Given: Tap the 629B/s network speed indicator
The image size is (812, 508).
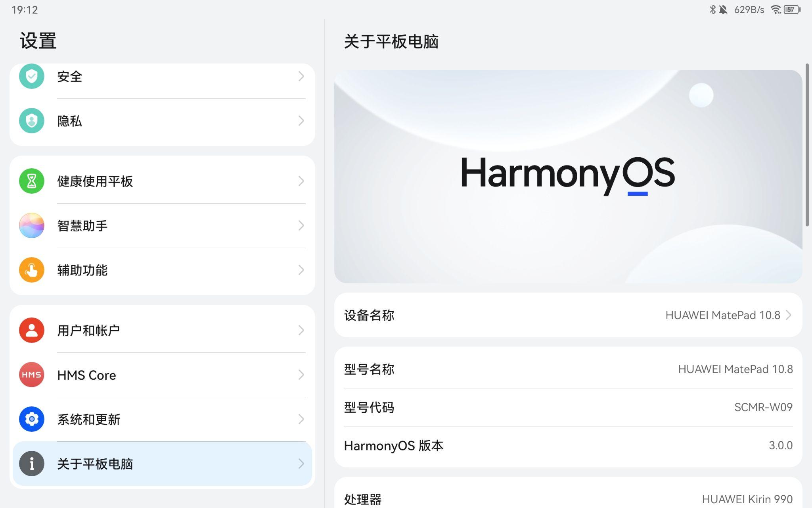Looking at the screenshot, I should (x=749, y=10).
